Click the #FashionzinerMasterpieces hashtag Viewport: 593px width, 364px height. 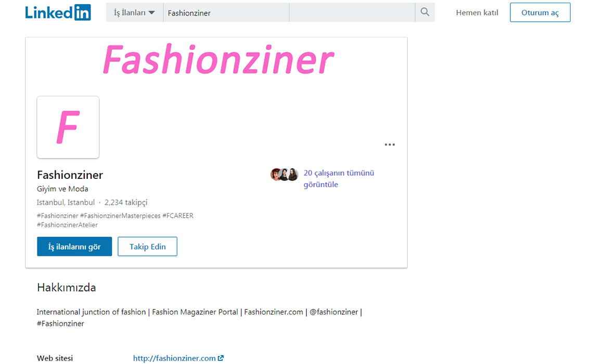pyautogui.click(x=120, y=216)
